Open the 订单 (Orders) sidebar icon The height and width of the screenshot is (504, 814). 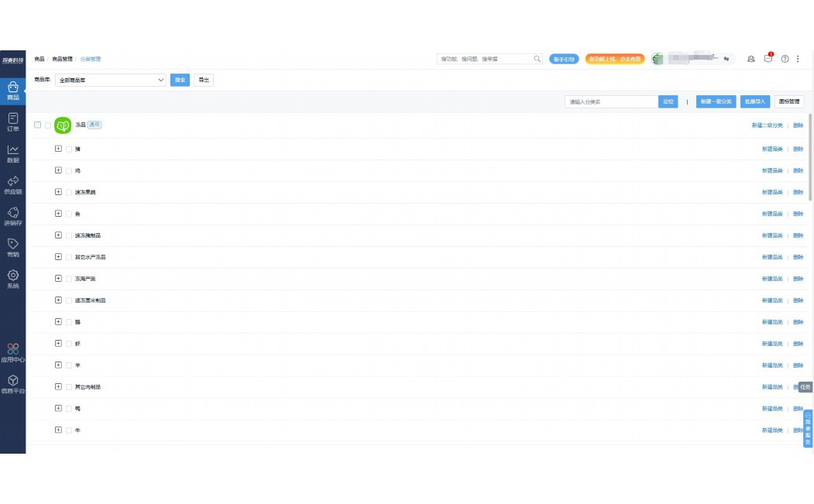[x=12, y=122]
